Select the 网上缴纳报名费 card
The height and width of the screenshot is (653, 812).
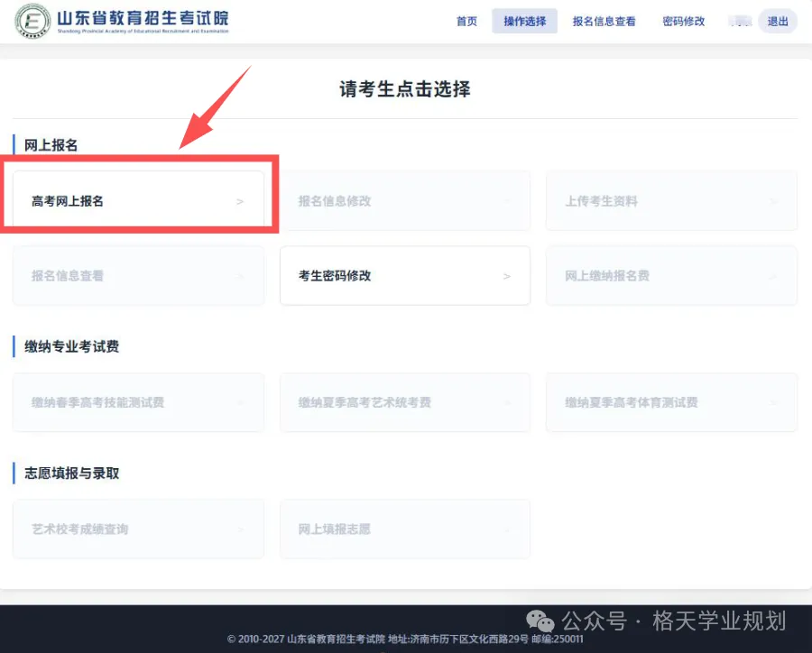671,275
